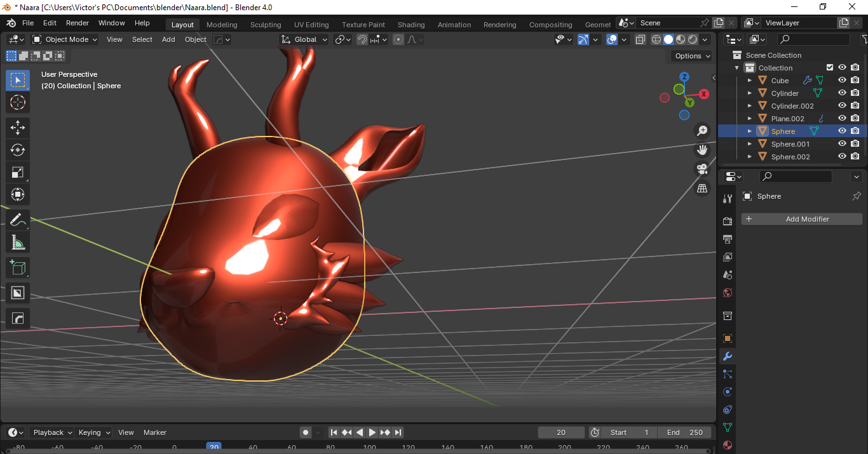
Task: Click the pan hand viewport icon
Action: 702,150
